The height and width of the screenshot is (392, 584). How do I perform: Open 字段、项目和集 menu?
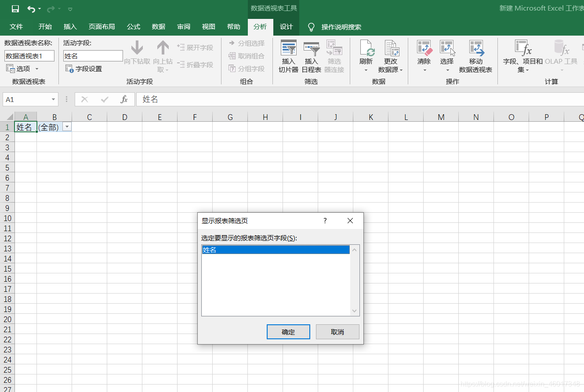coord(523,56)
